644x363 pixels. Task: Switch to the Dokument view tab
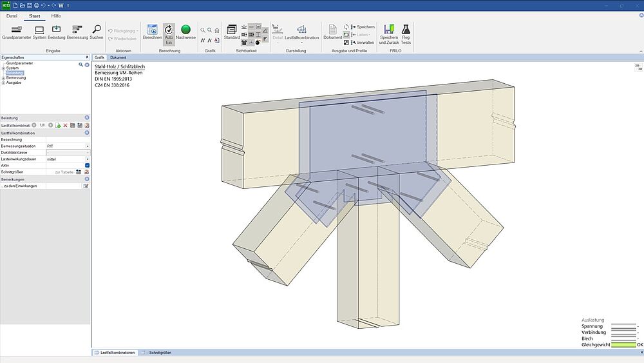118,57
